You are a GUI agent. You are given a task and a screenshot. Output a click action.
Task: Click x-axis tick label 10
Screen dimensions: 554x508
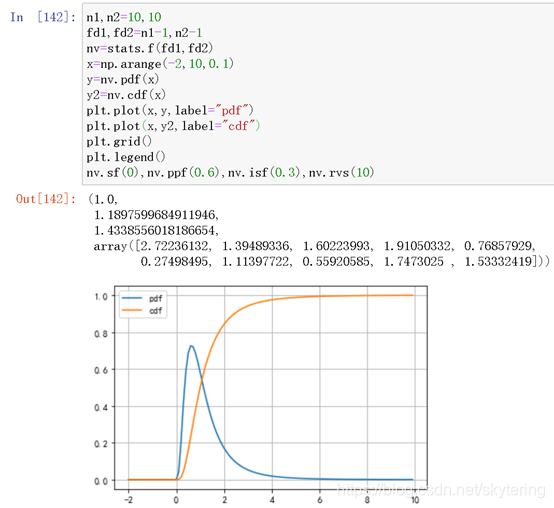click(x=415, y=500)
